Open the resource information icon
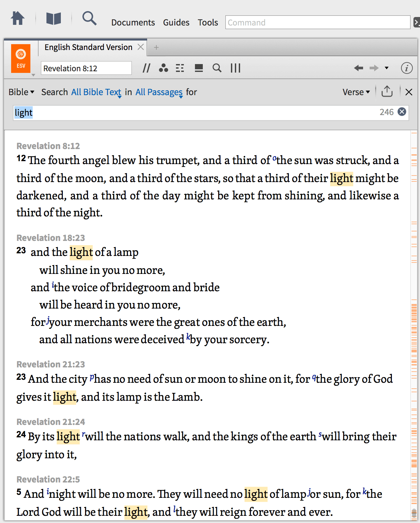 point(407,68)
